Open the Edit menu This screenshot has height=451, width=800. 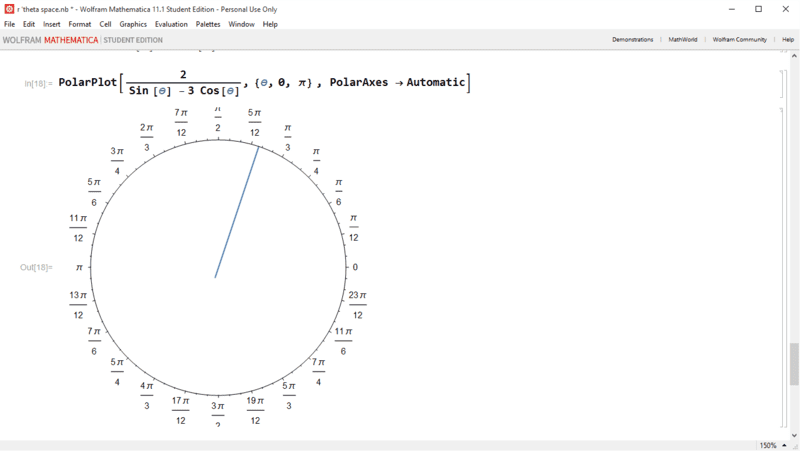pyautogui.click(x=29, y=24)
